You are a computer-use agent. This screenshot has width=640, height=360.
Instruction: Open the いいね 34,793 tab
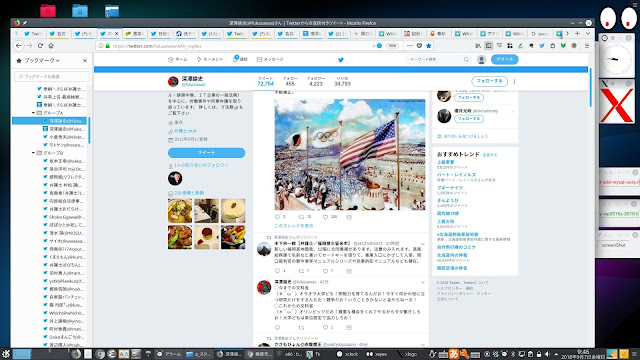[342, 81]
